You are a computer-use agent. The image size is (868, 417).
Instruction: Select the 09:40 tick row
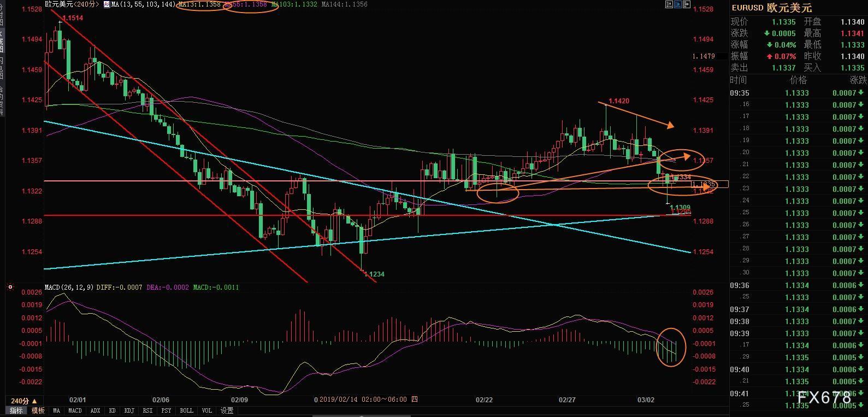click(x=799, y=369)
